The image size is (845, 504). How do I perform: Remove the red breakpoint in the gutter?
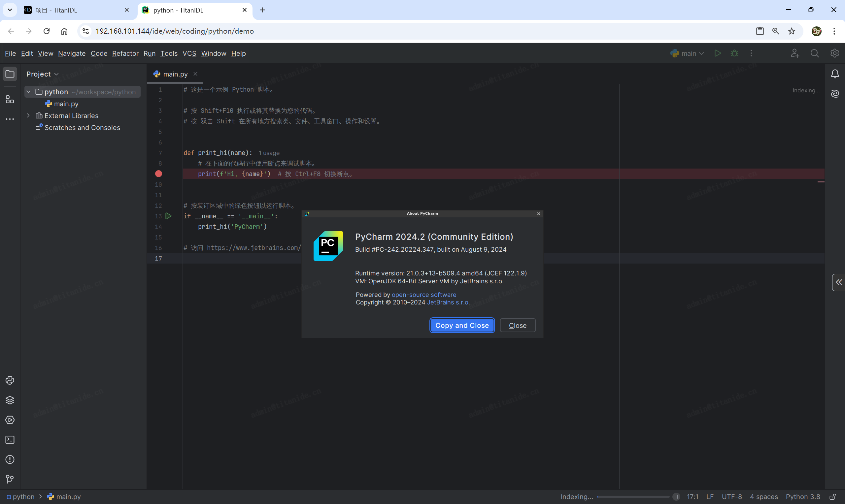[x=159, y=174]
